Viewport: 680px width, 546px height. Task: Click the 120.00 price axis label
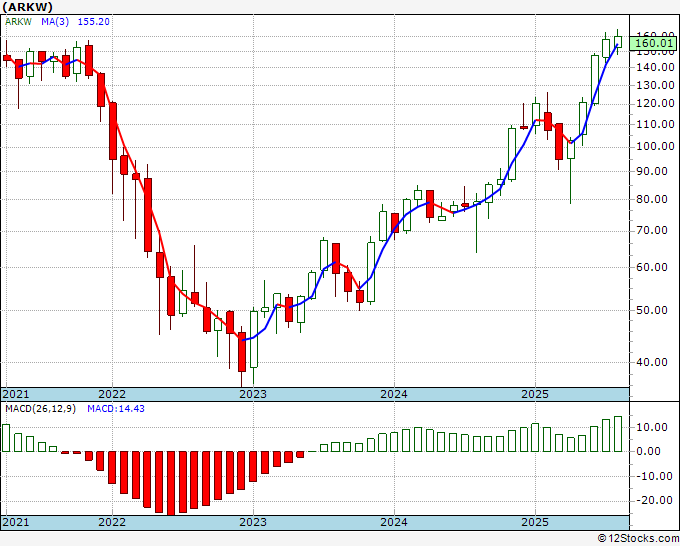point(657,104)
